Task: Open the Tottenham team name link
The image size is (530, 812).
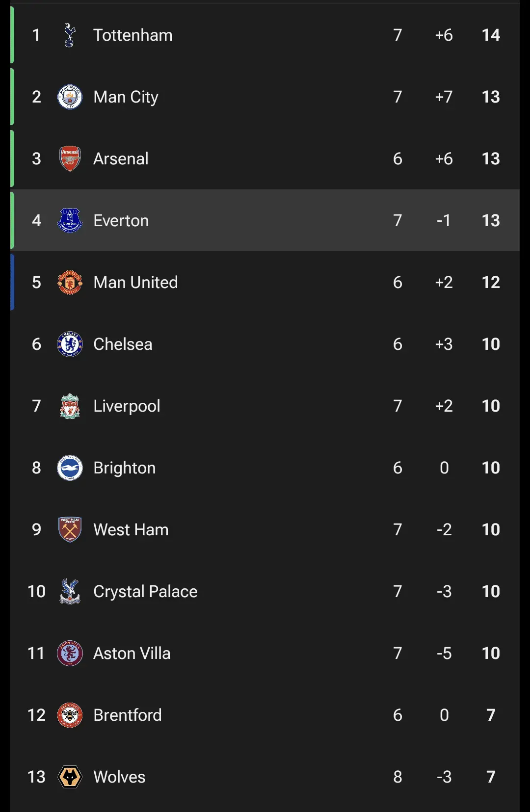Action: tap(133, 35)
